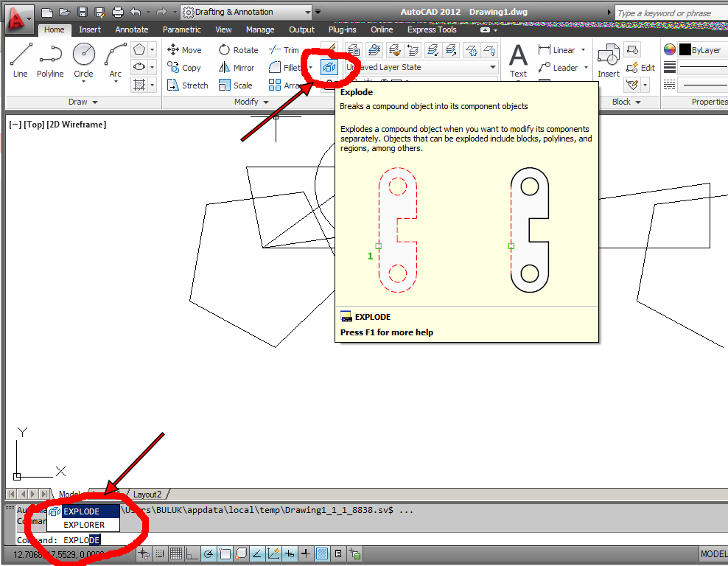Click the Scale button

235,85
